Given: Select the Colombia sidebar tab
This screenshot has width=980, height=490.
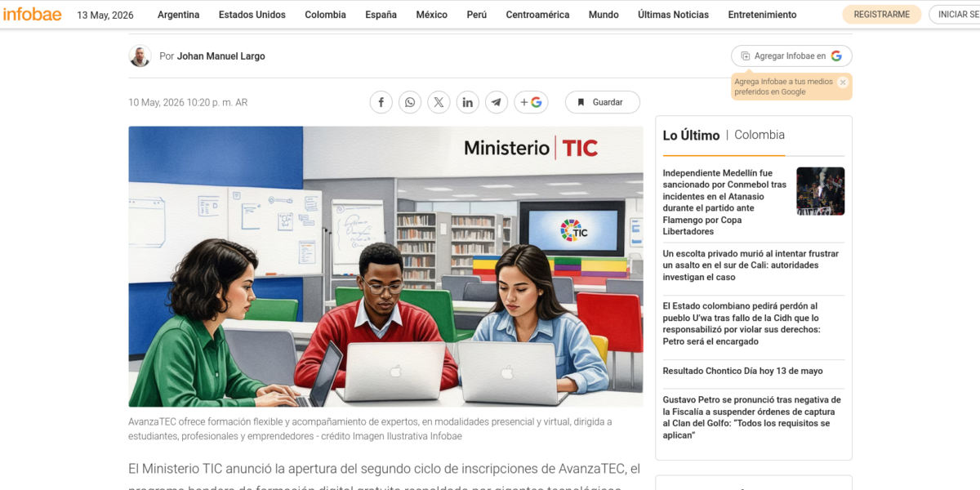Looking at the screenshot, I should (x=759, y=136).
